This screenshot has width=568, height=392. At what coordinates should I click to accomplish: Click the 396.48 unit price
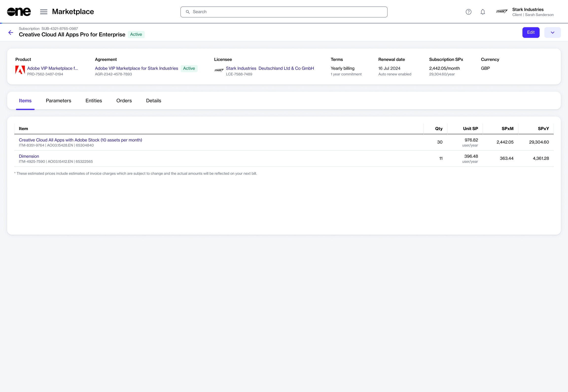[x=471, y=156]
